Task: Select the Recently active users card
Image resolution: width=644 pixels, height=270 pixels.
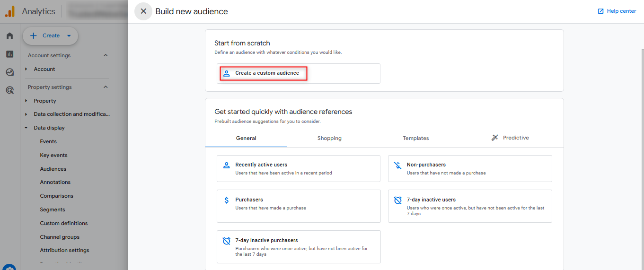Action: [x=299, y=168]
